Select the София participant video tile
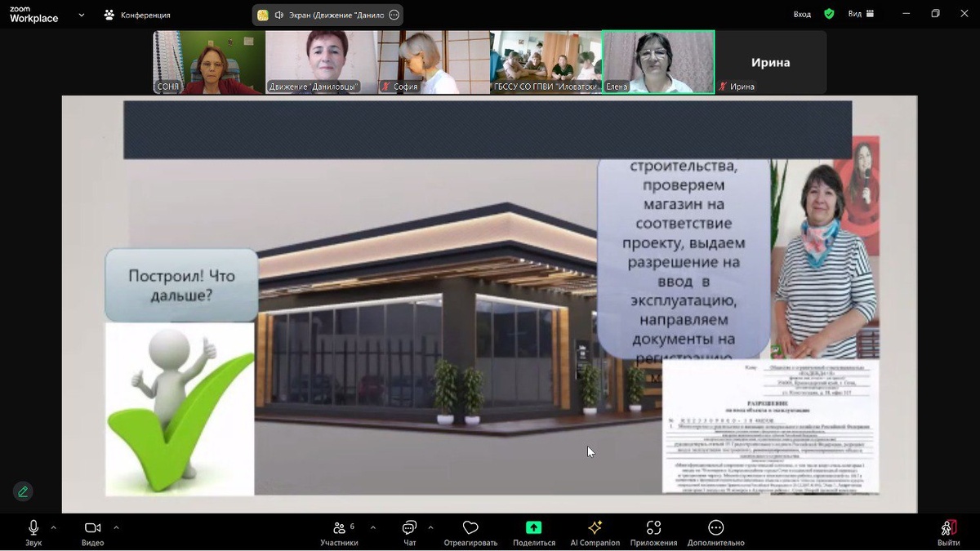This screenshot has height=551, width=980. (434, 63)
